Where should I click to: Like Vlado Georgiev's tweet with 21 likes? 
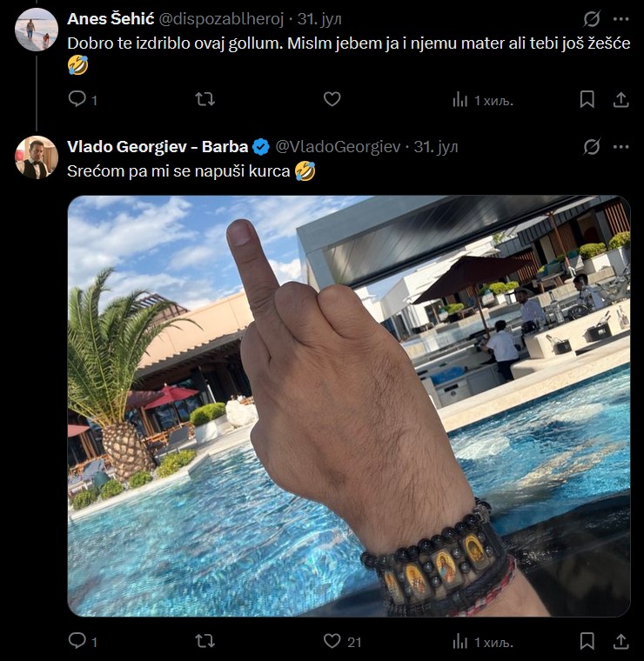pyautogui.click(x=332, y=641)
